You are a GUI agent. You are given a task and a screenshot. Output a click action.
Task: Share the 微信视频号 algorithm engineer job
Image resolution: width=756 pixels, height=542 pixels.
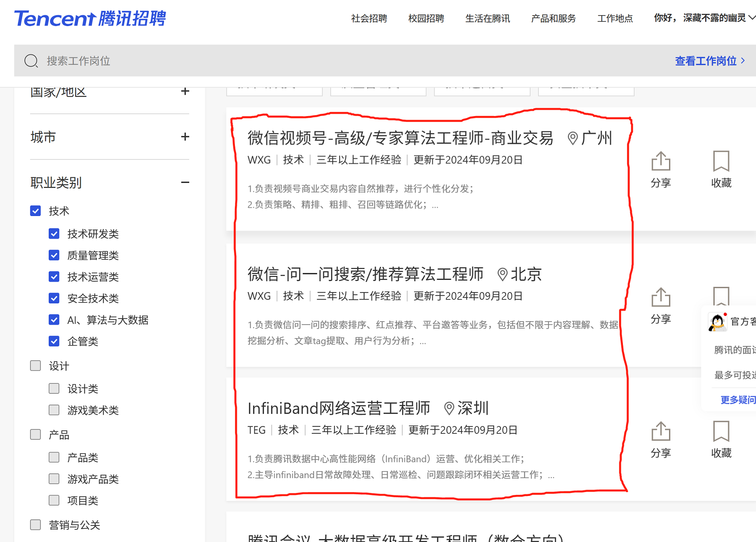point(661,170)
